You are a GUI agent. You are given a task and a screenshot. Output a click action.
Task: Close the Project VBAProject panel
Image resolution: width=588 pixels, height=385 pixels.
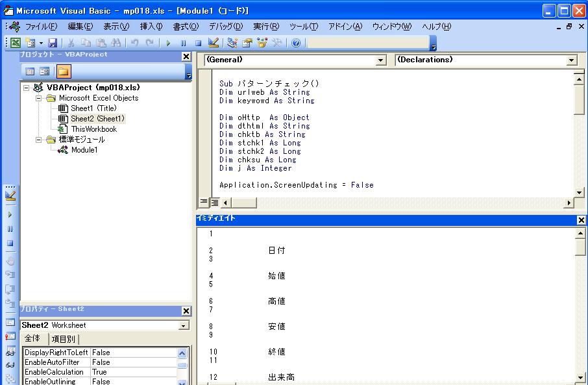186,56
